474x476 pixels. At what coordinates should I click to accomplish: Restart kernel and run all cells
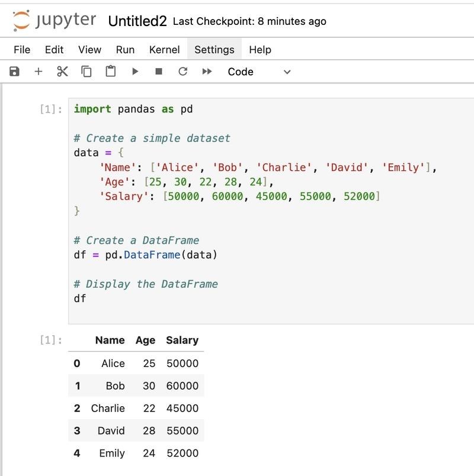[207, 72]
